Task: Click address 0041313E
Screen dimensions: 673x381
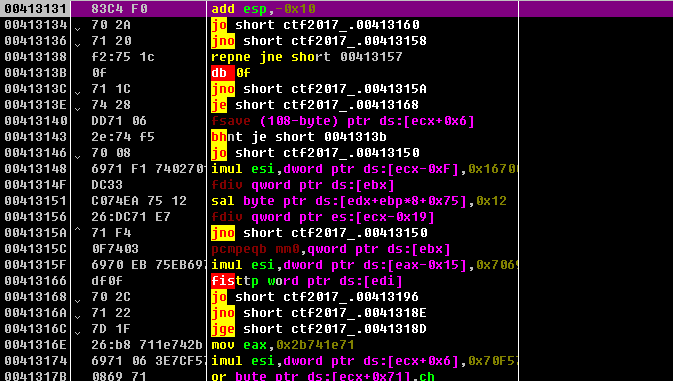Action: tap(36, 105)
